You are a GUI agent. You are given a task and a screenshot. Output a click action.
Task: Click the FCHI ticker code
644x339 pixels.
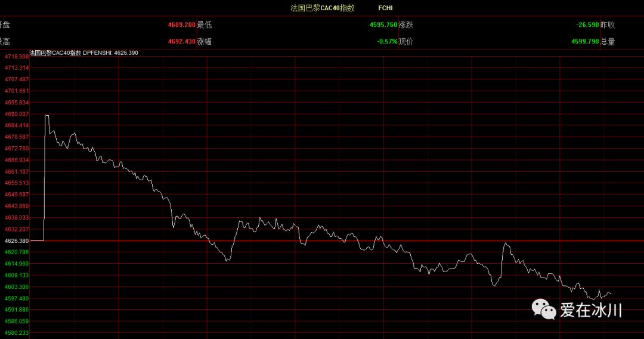pyautogui.click(x=385, y=8)
